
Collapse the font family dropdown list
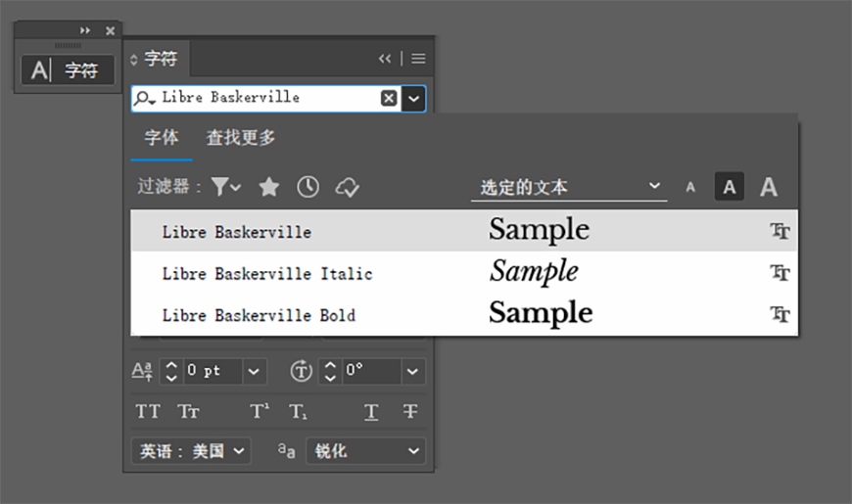pos(413,99)
